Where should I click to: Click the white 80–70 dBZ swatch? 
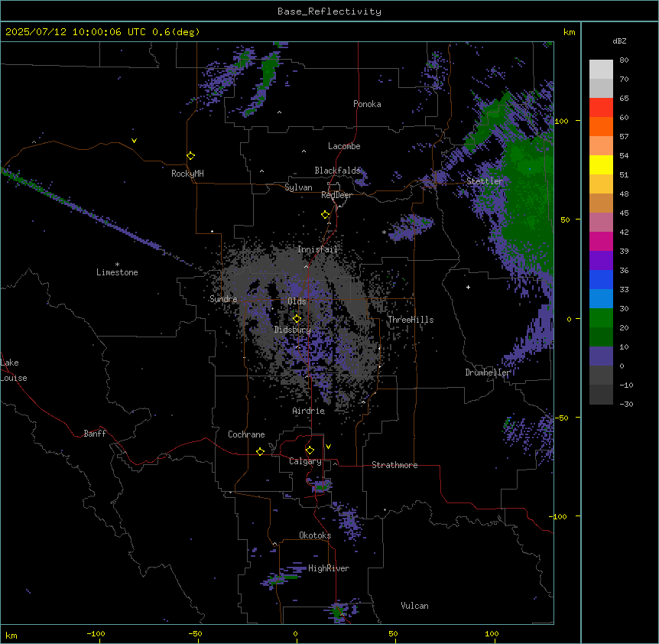click(601, 70)
